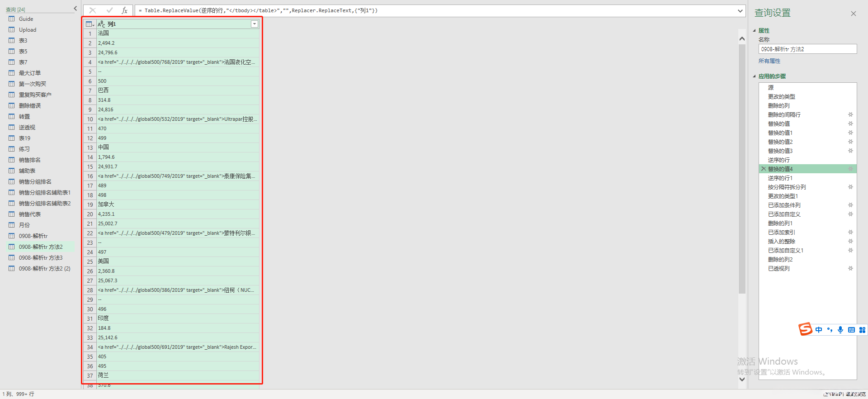Open settings gear for step 替换的值4
Viewport: 868px width, 399px height.
[x=850, y=169]
